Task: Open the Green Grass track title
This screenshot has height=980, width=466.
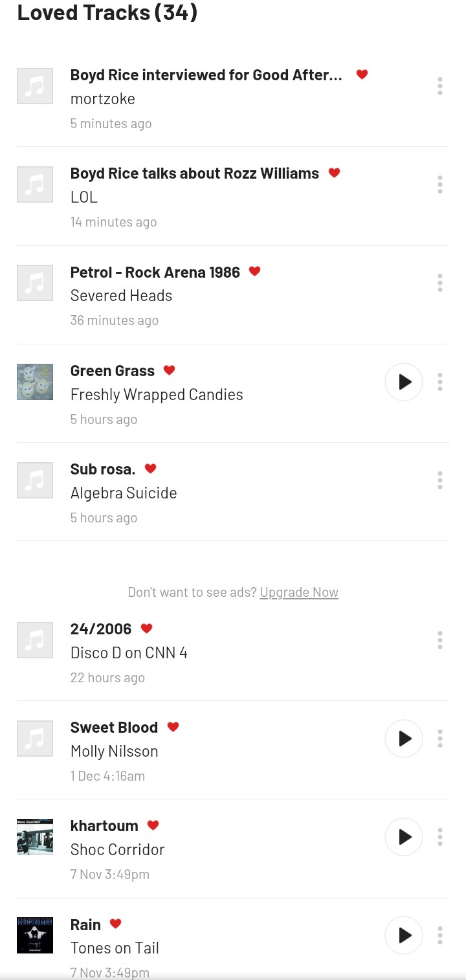Action: pyautogui.click(x=113, y=371)
